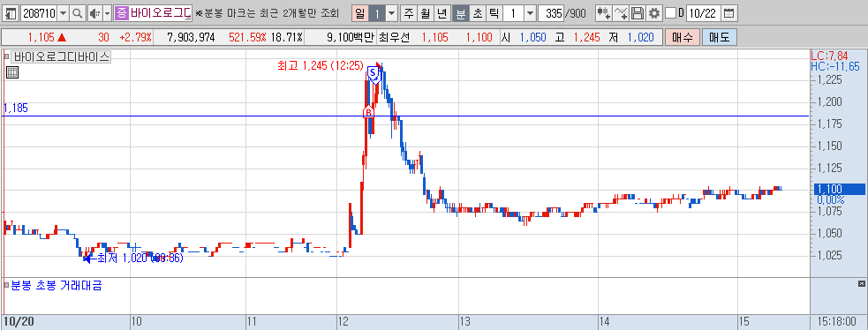868x330 pixels.
Task: Click the stock code search magnifier icon
Action: 78,13
